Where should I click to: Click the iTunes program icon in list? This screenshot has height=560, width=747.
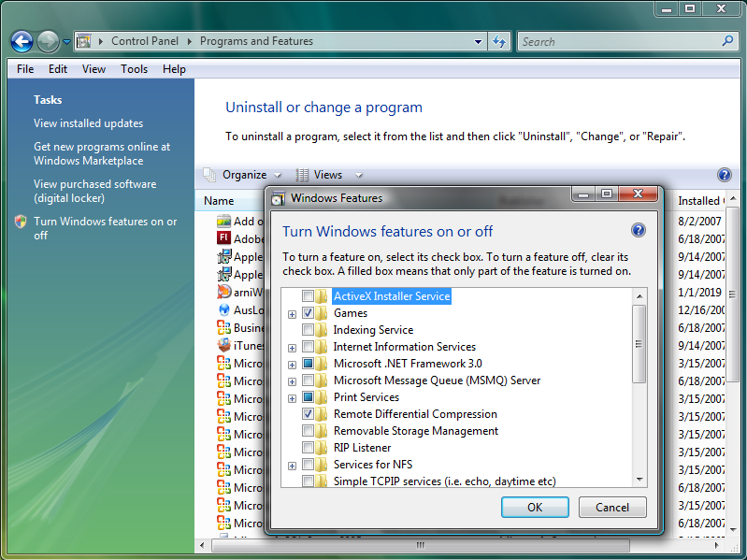click(223, 345)
